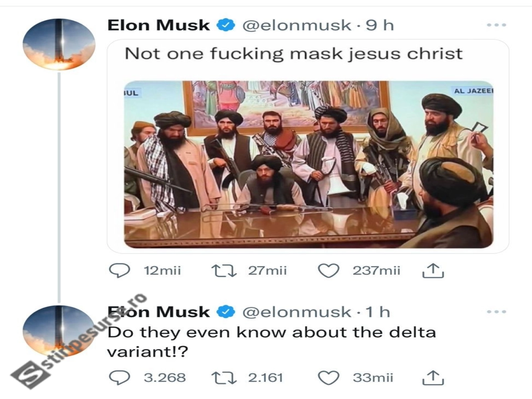Open more options on the second tweet
532x399 pixels.
coord(496,312)
